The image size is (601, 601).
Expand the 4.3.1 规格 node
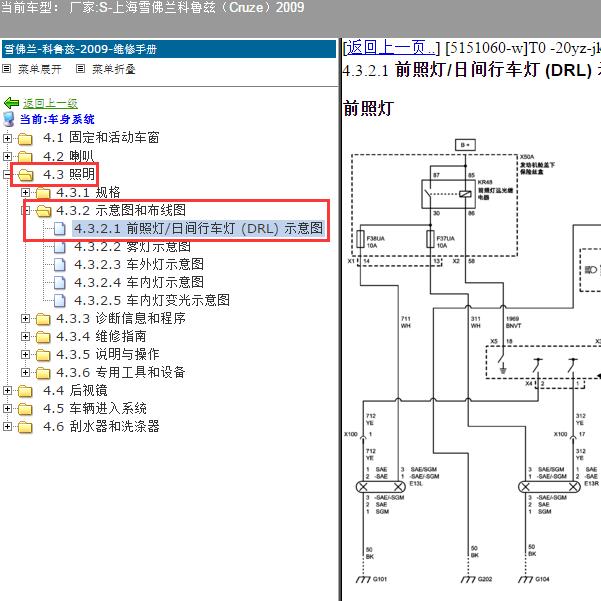point(25,192)
